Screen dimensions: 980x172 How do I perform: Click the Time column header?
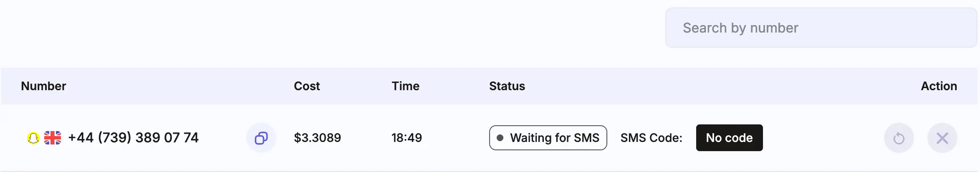click(405, 86)
